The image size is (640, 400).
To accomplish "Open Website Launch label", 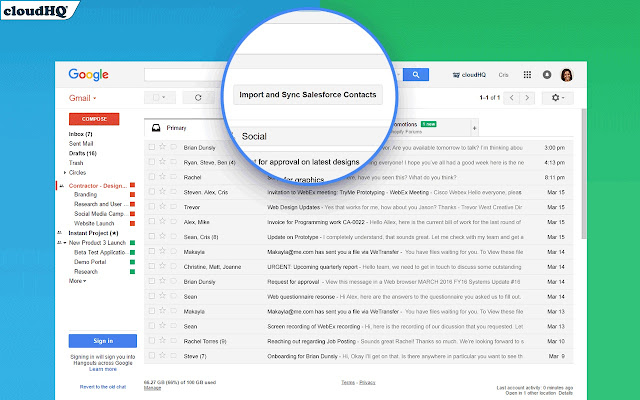I will [94, 223].
